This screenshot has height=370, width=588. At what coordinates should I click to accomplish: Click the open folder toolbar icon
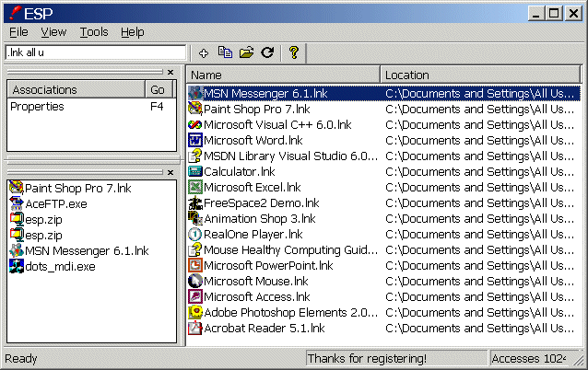[x=246, y=52]
